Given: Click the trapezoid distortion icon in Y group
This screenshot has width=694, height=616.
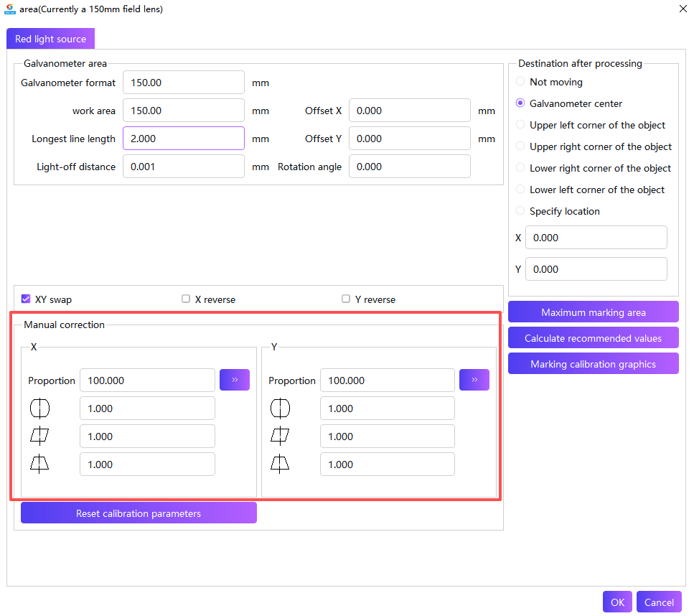Looking at the screenshot, I should coord(280,464).
